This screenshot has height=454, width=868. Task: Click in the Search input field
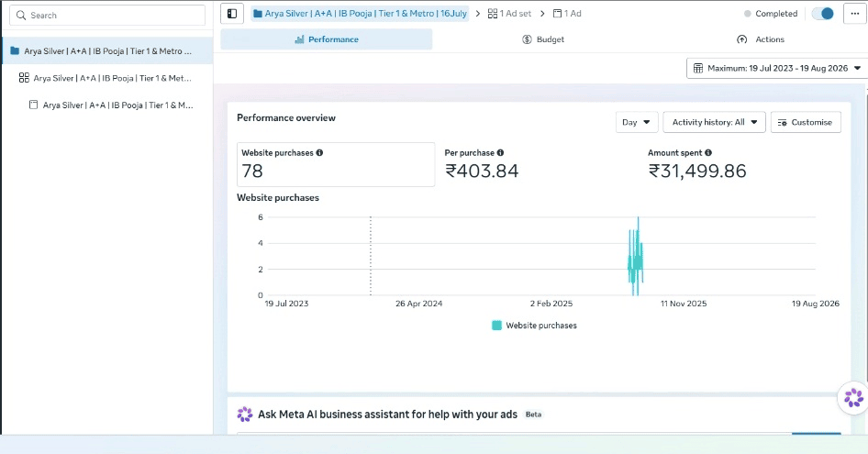(107, 16)
